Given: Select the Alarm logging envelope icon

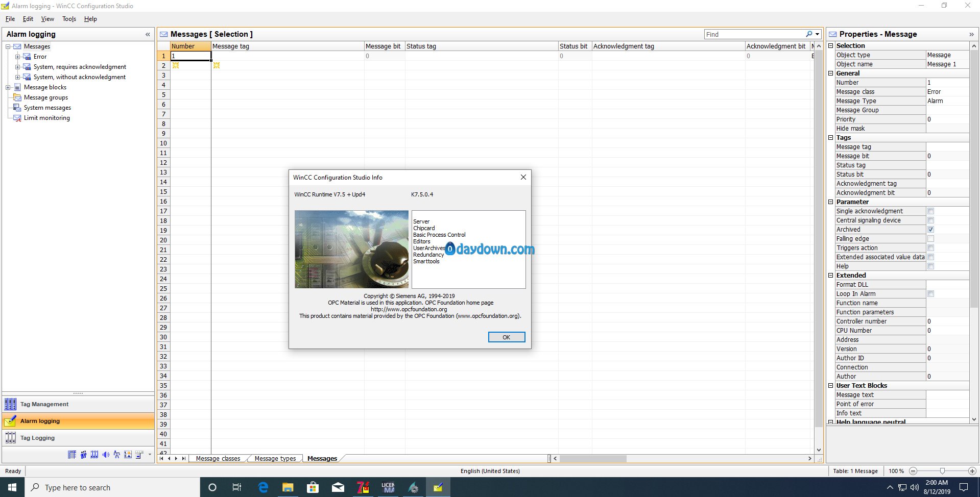Looking at the screenshot, I should (10, 421).
